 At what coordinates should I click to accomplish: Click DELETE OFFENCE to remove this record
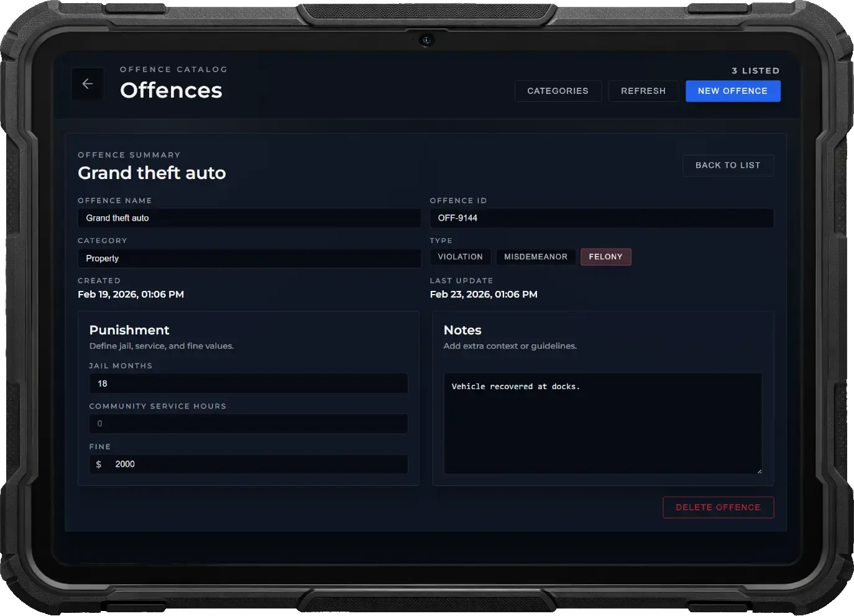point(718,507)
